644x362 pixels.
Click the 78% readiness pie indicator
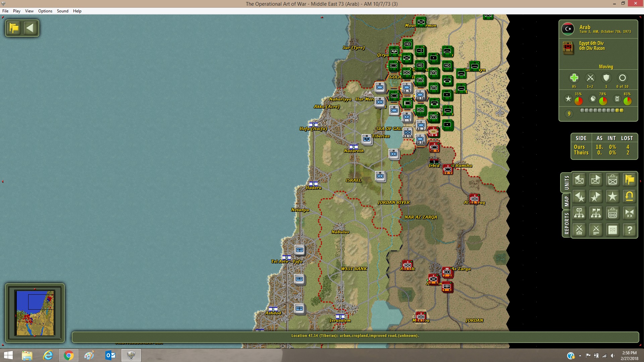pyautogui.click(x=603, y=101)
